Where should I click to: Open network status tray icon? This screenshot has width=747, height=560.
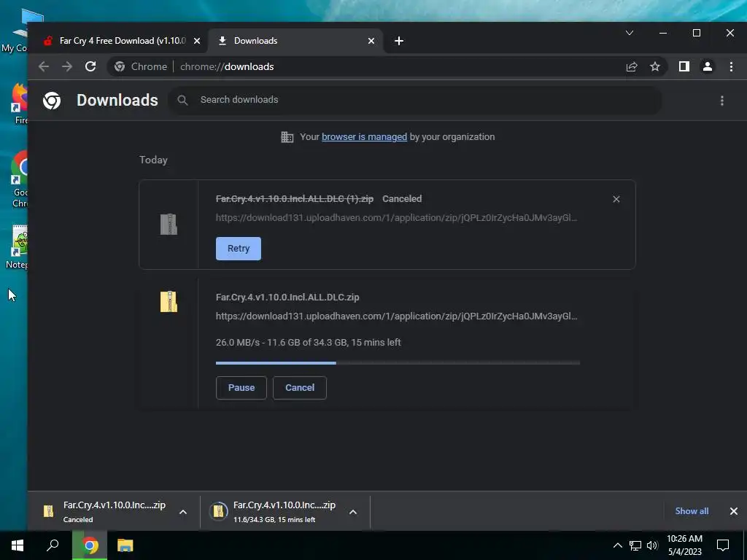[635, 545]
